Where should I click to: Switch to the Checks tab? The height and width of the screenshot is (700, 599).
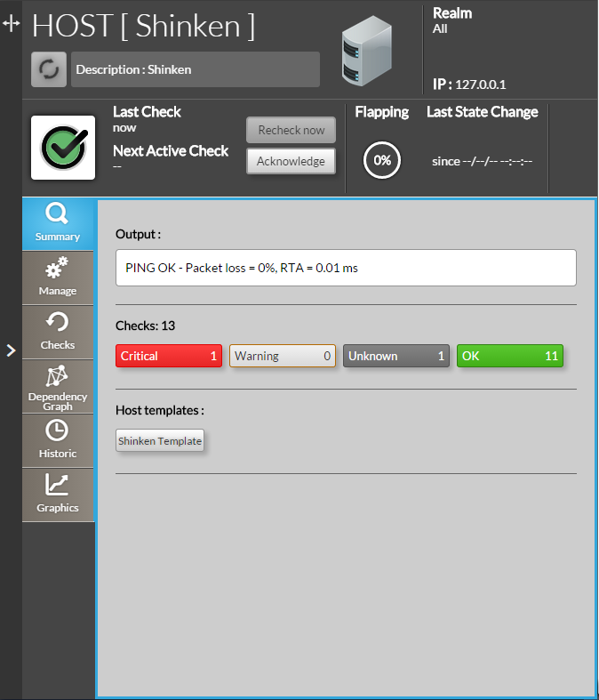pos(58,331)
